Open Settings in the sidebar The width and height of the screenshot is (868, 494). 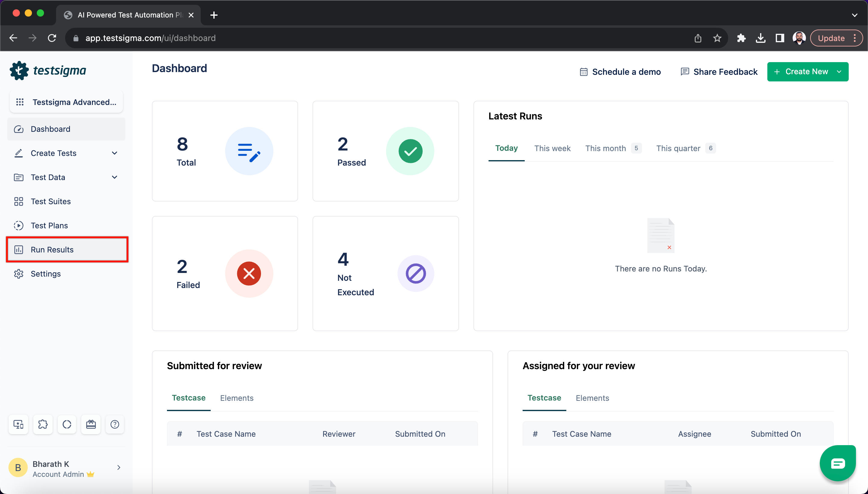tap(66, 274)
